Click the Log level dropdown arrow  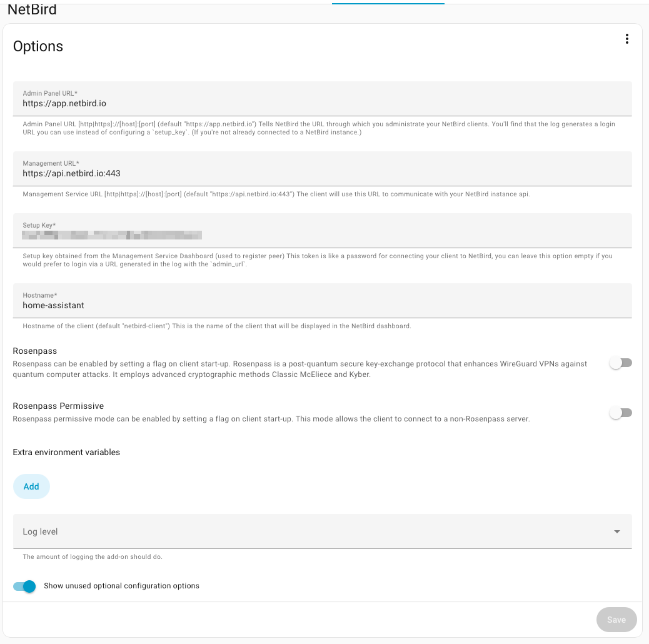click(x=616, y=531)
